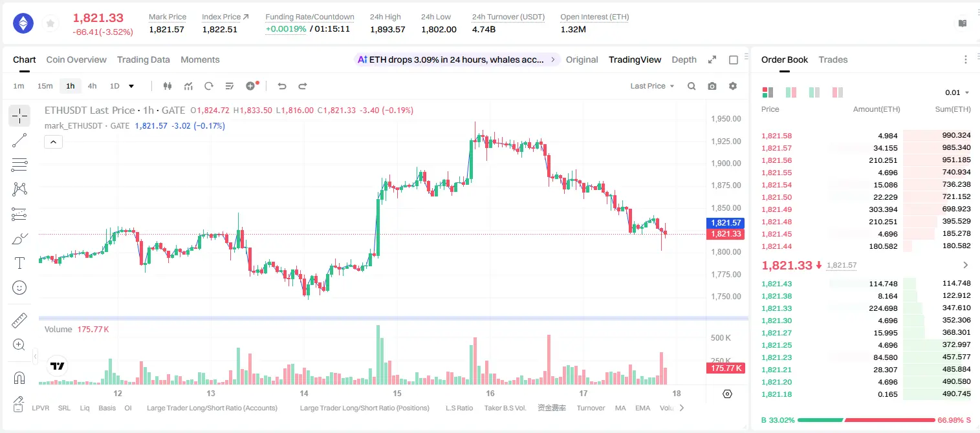The height and width of the screenshot is (433, 980).
Task: Undo the last chart action
Action: [281, 86]
